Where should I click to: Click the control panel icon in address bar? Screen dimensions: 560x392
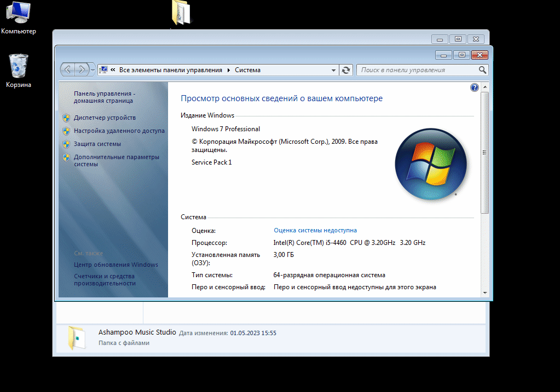pos(103,70)
